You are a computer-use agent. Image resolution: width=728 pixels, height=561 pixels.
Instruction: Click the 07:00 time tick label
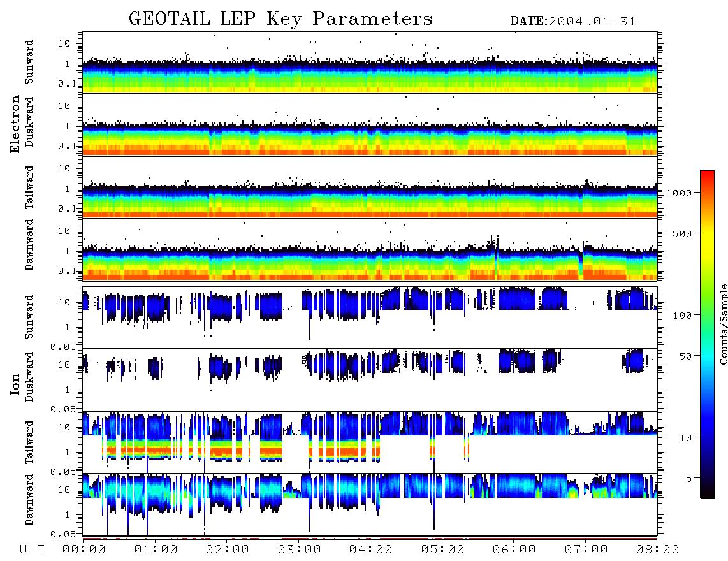point(586,550)
